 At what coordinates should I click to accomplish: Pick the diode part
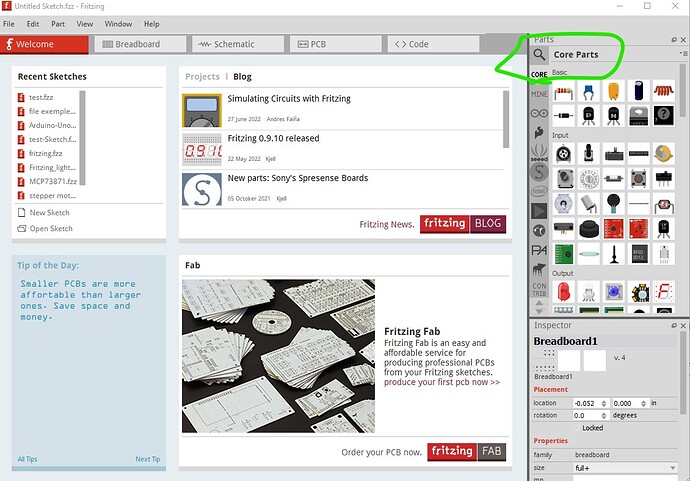coord(564,116)
